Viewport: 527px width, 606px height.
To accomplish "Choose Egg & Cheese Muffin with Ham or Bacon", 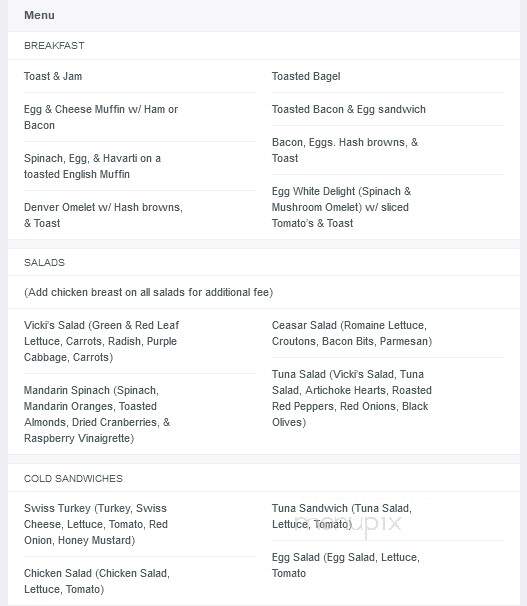I will pyautogui.click(x=101, y=117).
